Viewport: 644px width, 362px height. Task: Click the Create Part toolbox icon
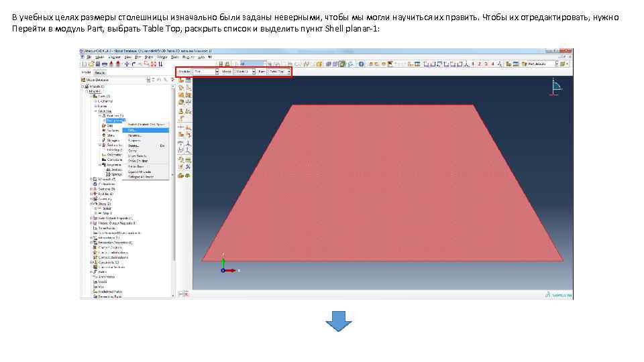(180, 80)
